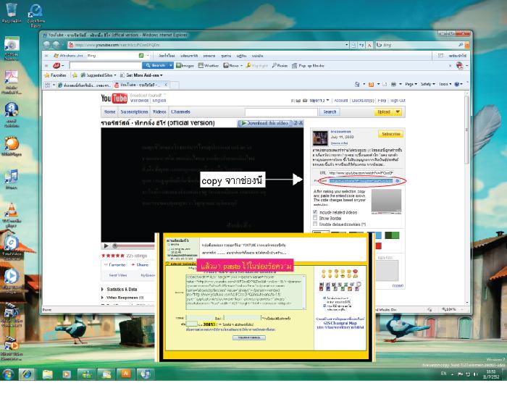Click the Windows Start button
507x420 pixels.
pyautogui.click(x=9, y=374)
